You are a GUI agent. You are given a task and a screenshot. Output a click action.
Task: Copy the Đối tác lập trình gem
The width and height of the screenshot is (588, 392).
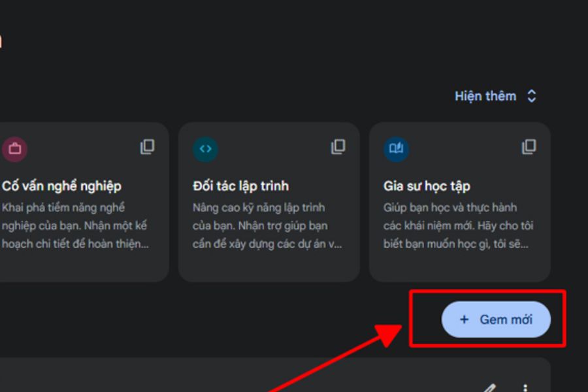click(338, 147)
